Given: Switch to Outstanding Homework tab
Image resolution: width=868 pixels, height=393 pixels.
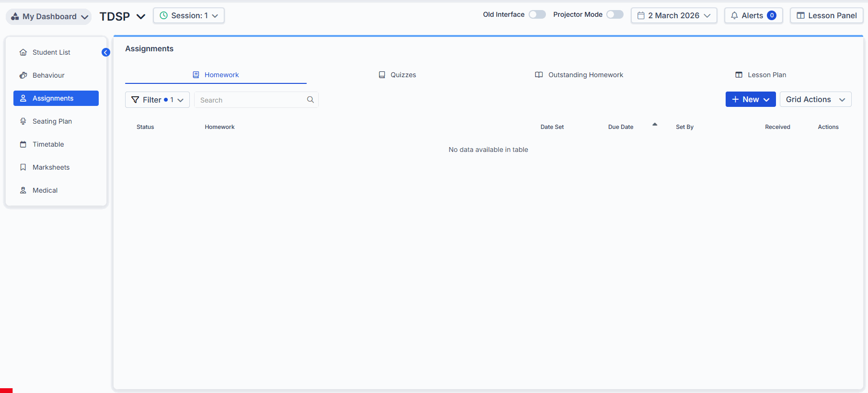Looking at the screenshot, I should tap(579, 75).
